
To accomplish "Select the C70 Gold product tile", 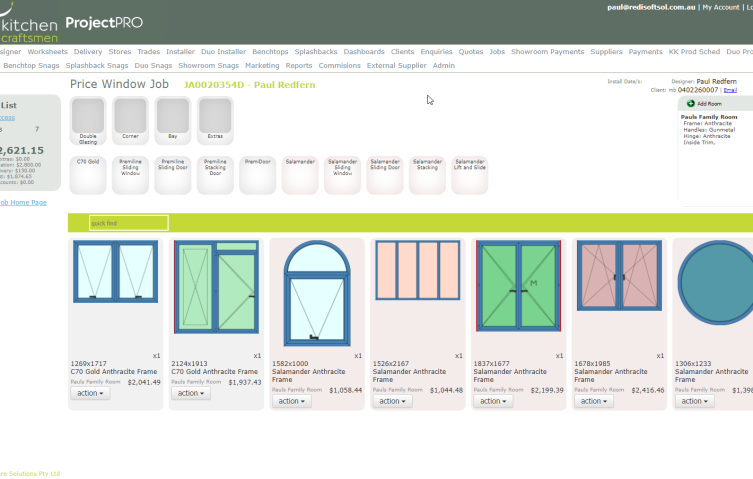I will tap(88, 175).
